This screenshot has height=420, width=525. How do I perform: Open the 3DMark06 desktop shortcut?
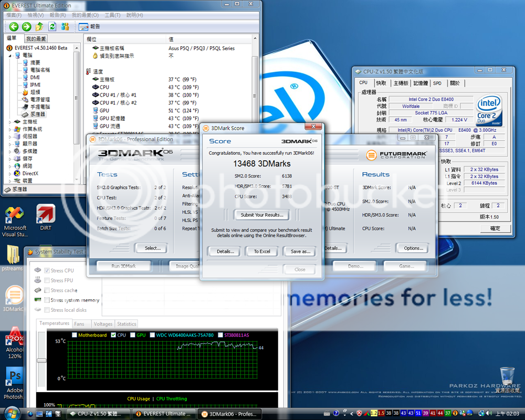click(x=14, y=299)
